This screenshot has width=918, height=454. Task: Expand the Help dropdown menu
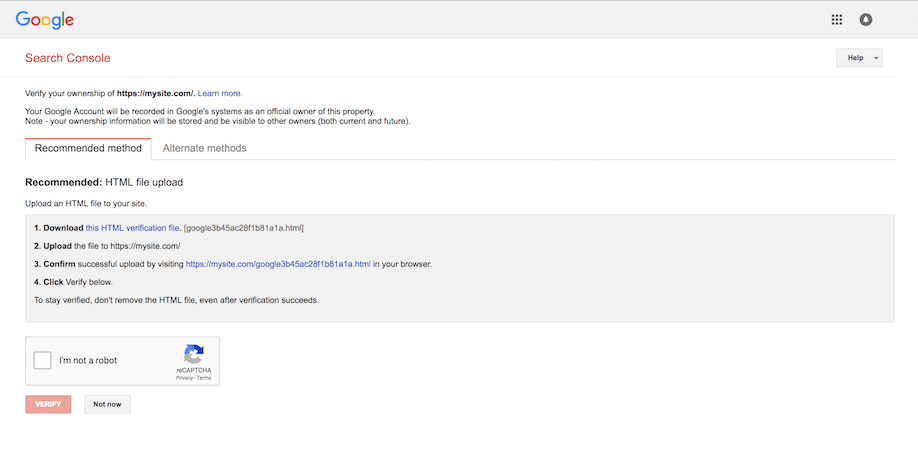coord(859,58)
